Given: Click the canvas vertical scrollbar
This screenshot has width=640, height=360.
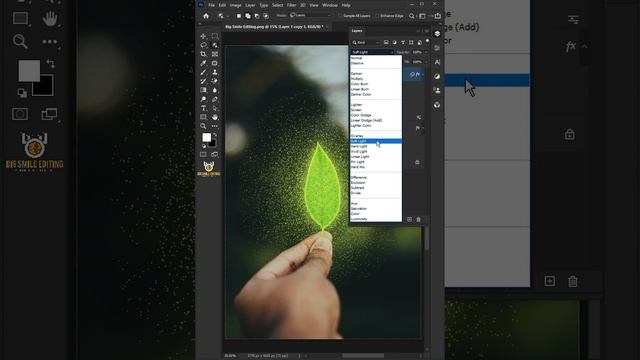Looking at the screenshot, I should [x=427, y=237].
